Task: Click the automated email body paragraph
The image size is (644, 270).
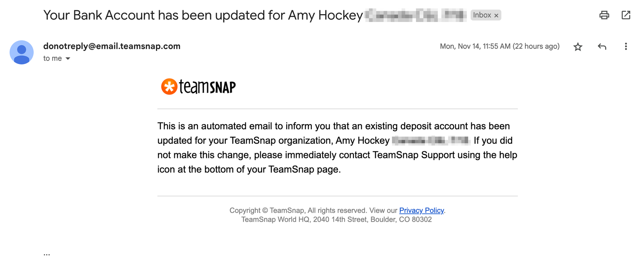Action: pos(337,148)
